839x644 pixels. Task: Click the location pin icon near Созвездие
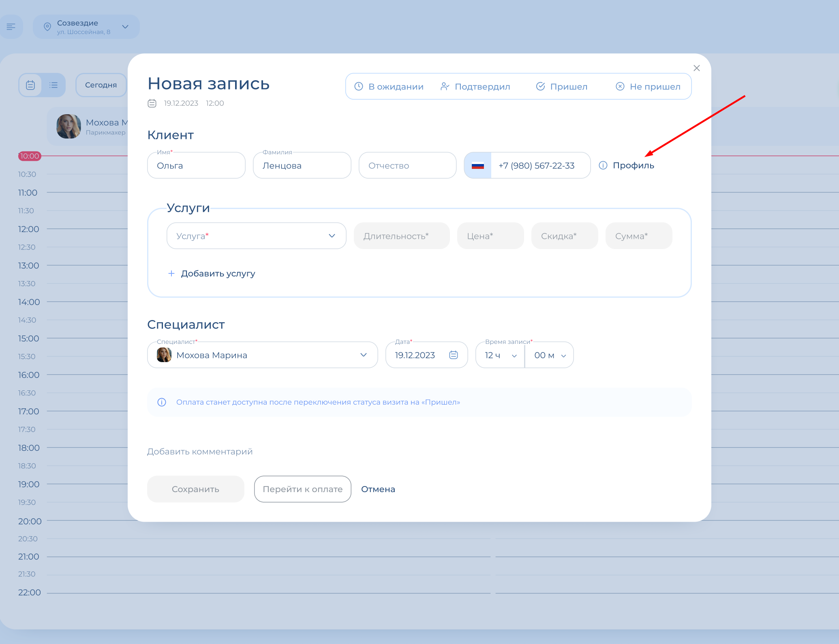pos(47,27)
